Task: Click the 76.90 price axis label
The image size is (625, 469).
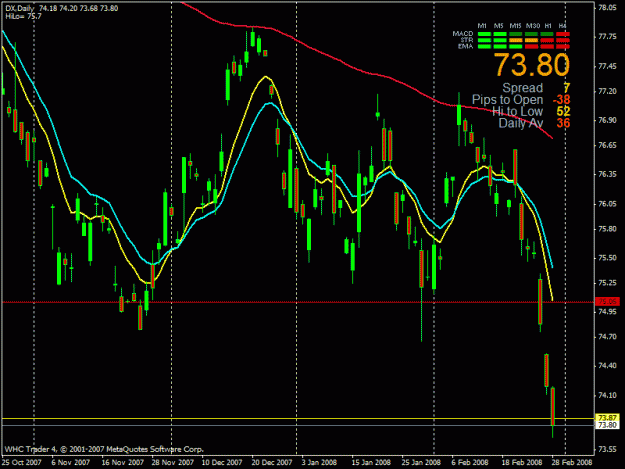Action: coord(607,120)
